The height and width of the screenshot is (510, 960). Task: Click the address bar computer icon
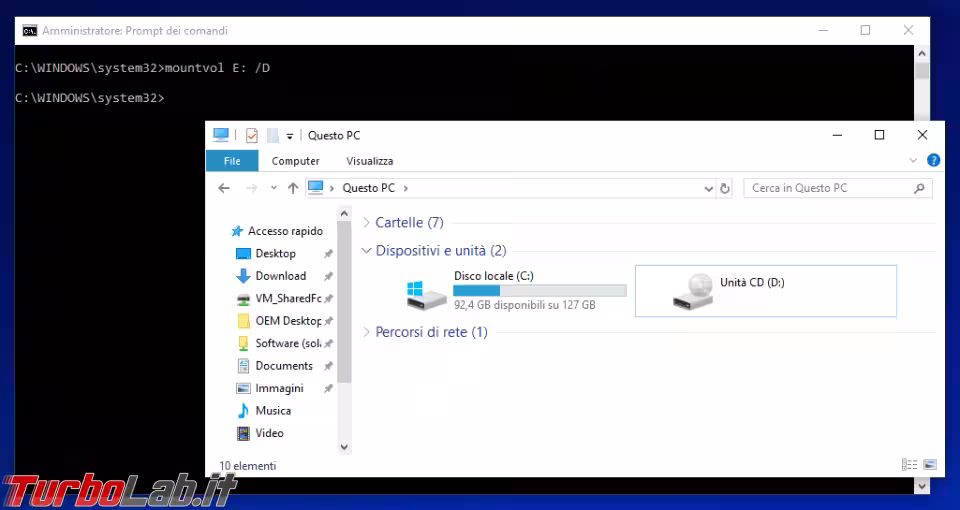tap(315, 187)
